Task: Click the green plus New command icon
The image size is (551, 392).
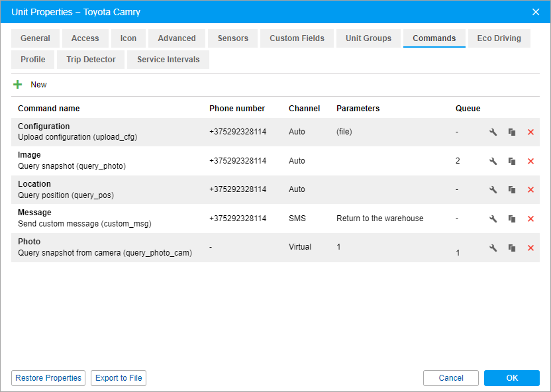Action: pos(18,85)
